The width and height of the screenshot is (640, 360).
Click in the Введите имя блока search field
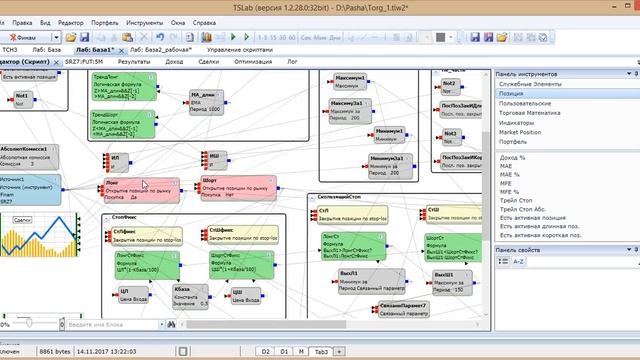pos(113,324)
